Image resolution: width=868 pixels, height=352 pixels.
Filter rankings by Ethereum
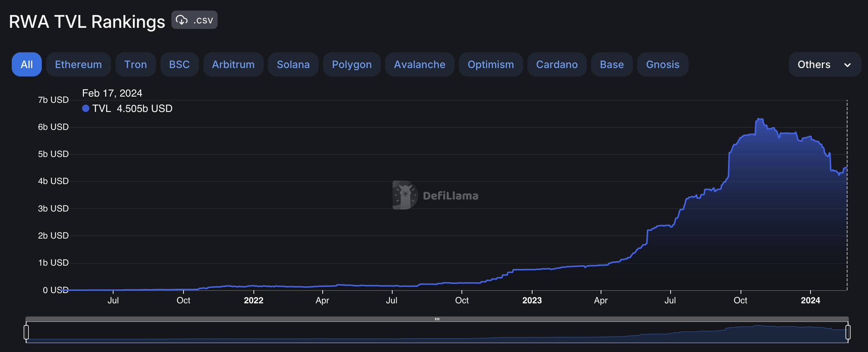(x=78, y=64)
